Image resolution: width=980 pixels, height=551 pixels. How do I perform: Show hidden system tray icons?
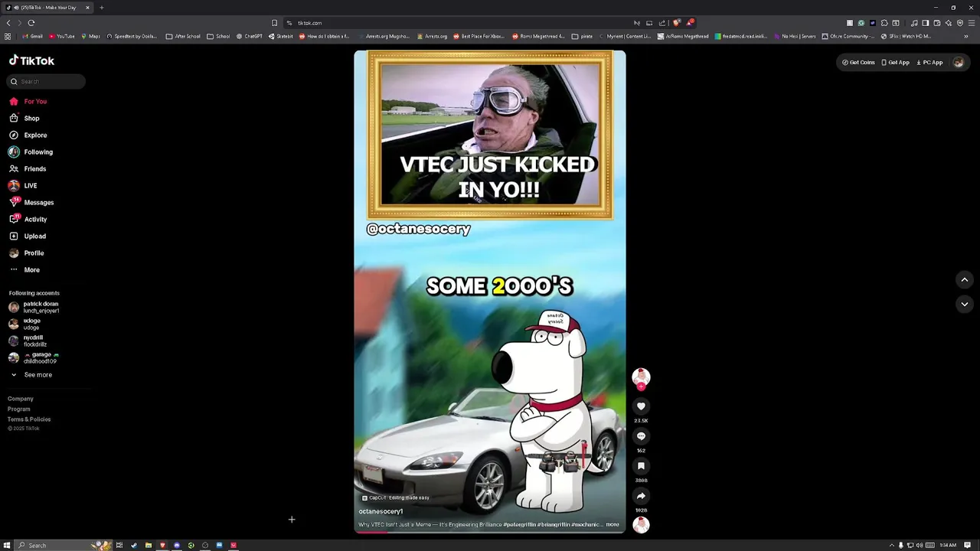(891, 545)
